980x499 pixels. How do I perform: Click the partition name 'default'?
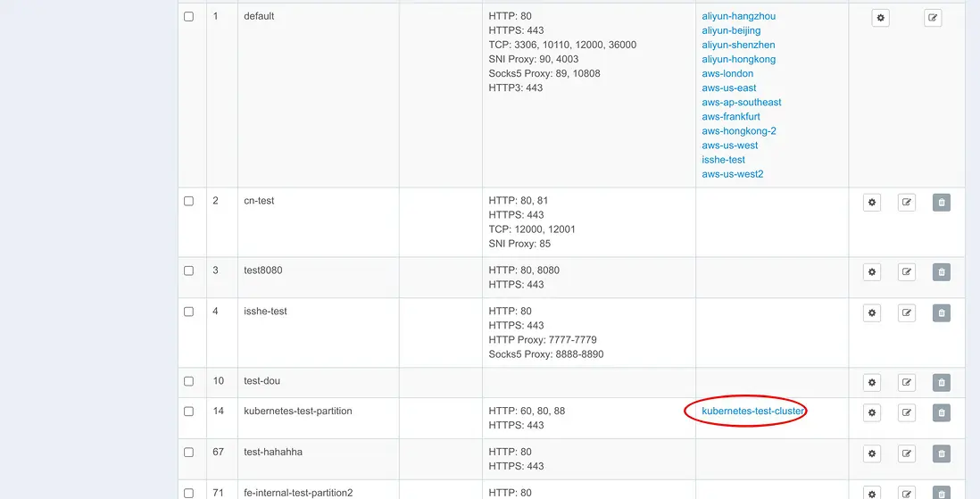(x=259, y=16)
